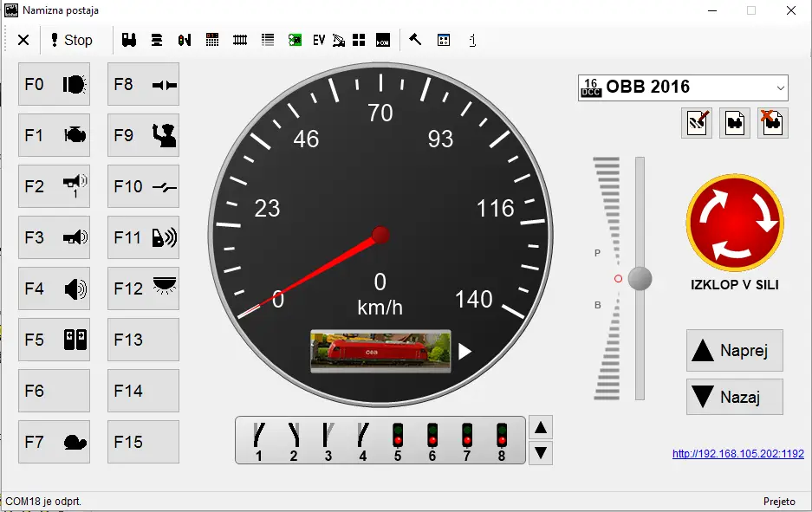Viewport: 812px width, 512px height.
Task: Click the edit locomotive document icon
Action: [697, 122]
